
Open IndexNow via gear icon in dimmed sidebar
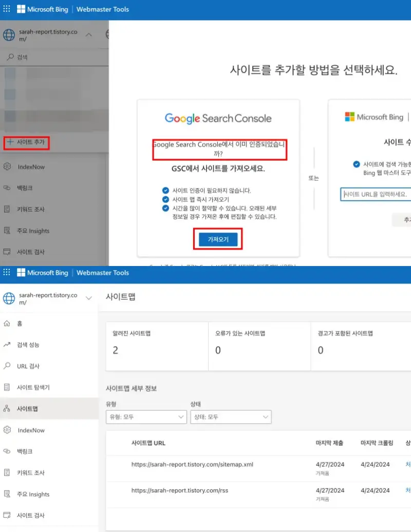click(x=7, y=166)
